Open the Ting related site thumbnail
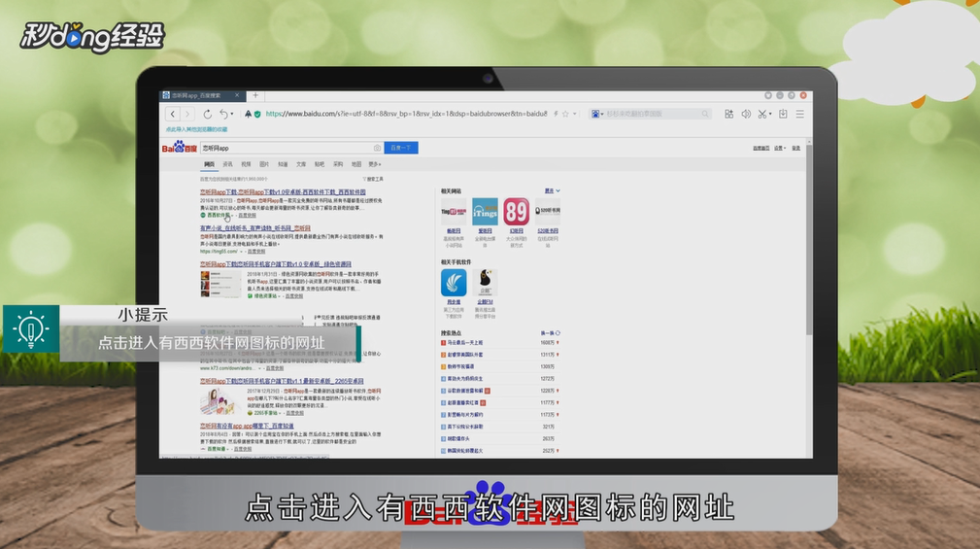This screenshot has height=549, width=980. click(454, 212)
